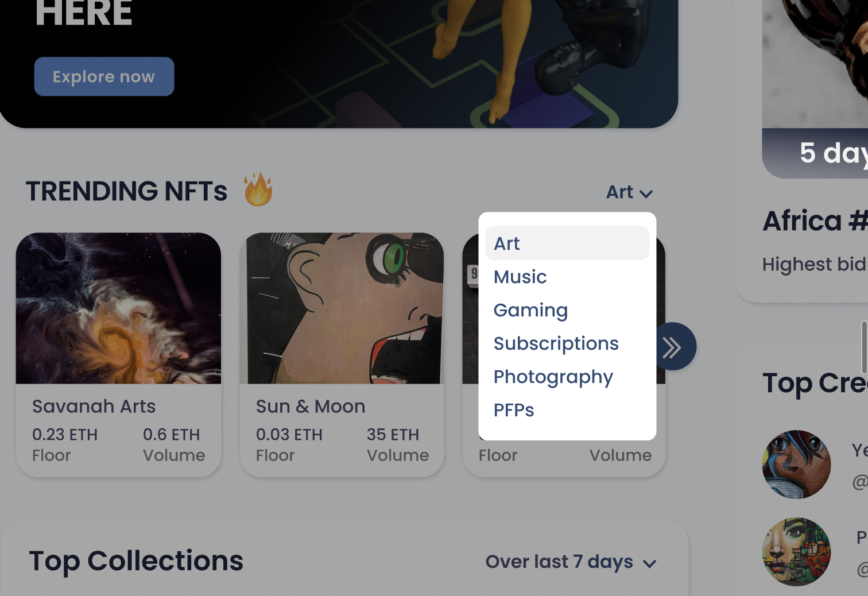The image size is (868, 596).
Task: Select Art from the category menu
Action: pyautogui.click(x=567, y=243)
